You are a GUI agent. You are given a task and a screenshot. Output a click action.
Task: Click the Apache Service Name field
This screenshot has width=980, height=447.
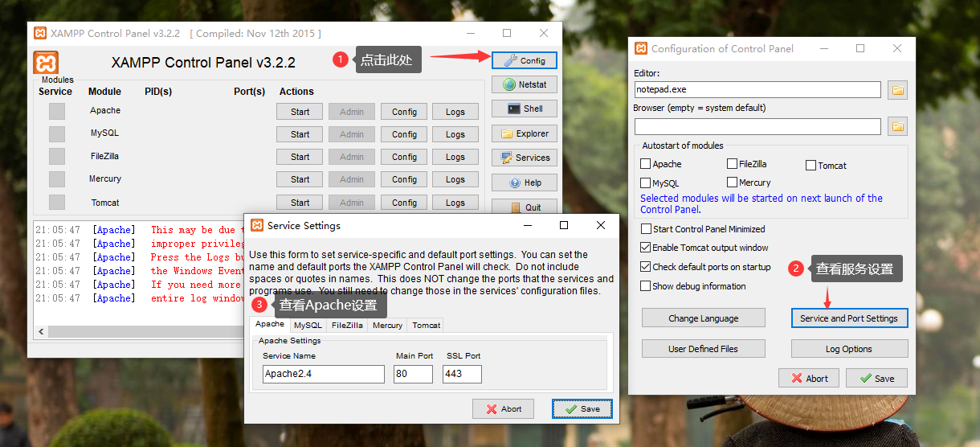click(x=324, y=374)
